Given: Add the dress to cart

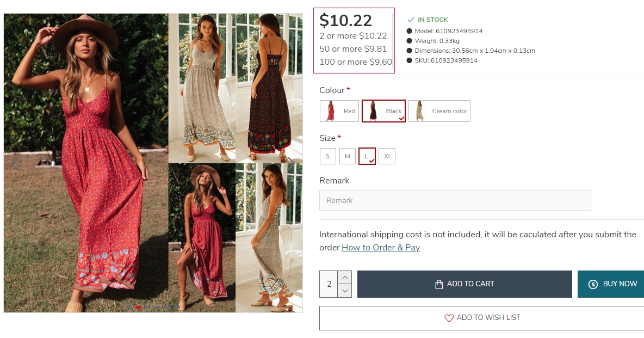Looking at the screenshot, I should (x=465, y=284).
